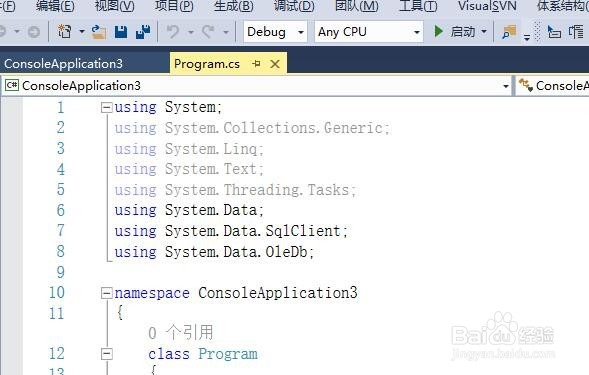The image size is (589, 375).
Task: Pin the Program.cs tab
Action: pos(256,64)
